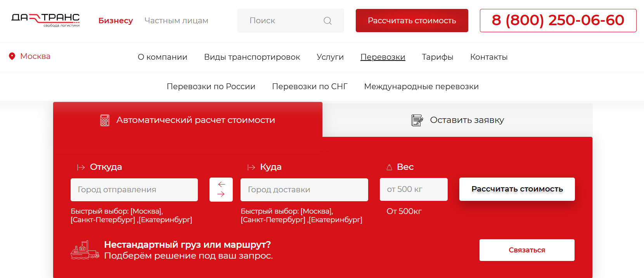Click the arrow icon next to Откуда
Image resolution: width=644 pixels, height=278 pixels.
coord(81,167)
